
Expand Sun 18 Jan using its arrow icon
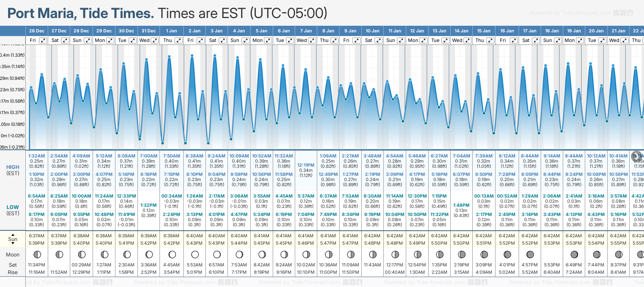558,40
